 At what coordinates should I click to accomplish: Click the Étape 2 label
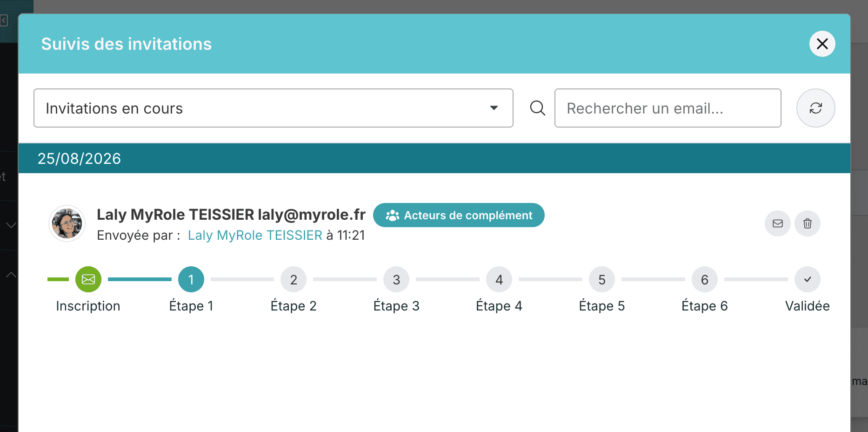click(294, 306)
